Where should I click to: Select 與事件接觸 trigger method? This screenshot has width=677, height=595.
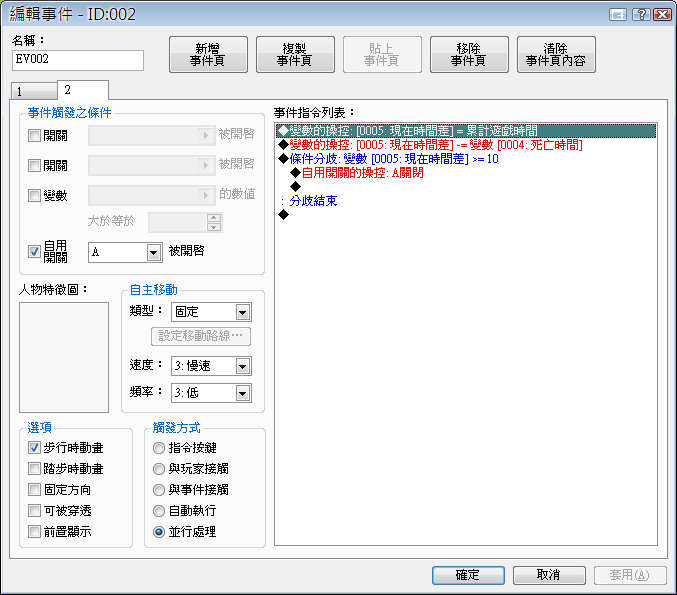pos(159,490)
